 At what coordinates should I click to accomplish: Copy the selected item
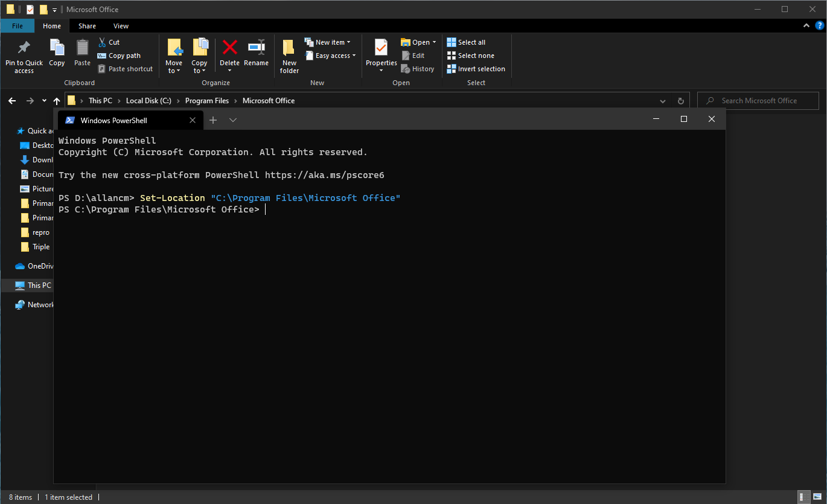[x=57, y=55]
